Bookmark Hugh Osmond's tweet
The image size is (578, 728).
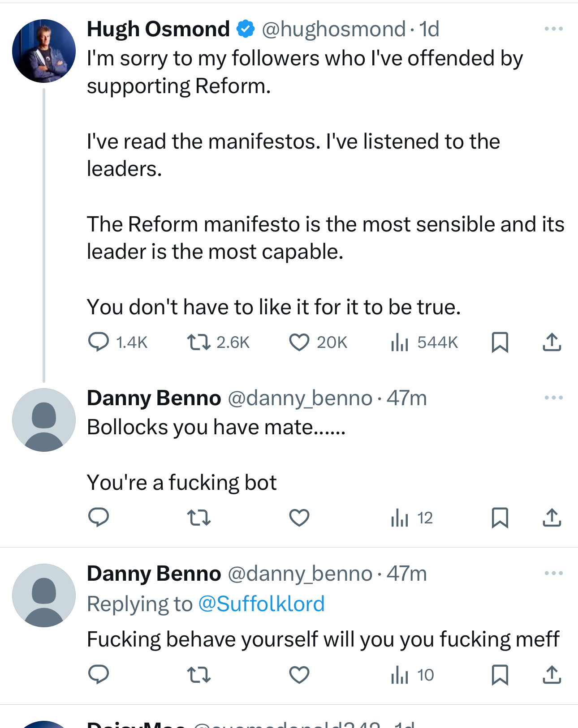500,343
